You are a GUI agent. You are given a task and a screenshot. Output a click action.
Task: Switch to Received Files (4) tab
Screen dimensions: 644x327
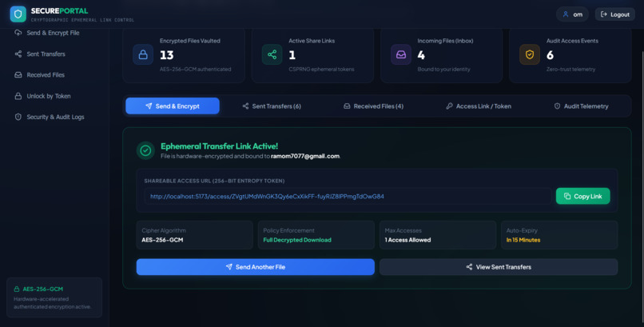373,106
